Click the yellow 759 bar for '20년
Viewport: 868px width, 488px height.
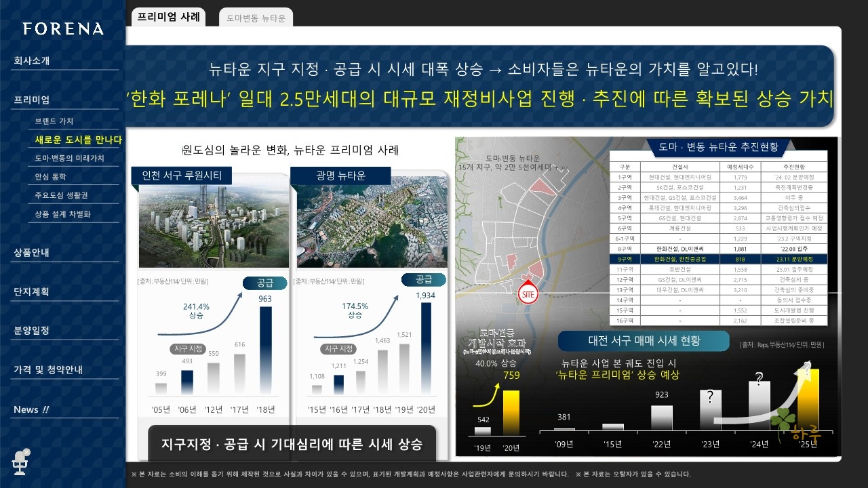tap(511, 412)
